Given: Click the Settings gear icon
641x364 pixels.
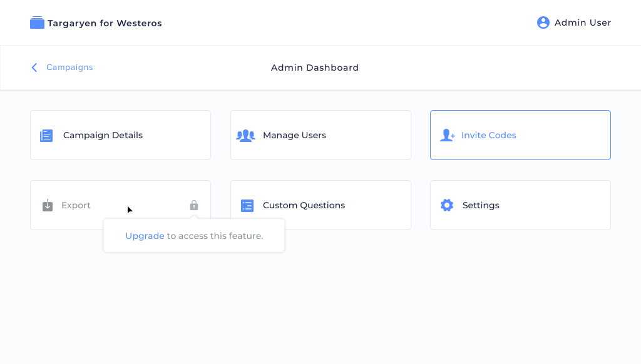Looking at the screenshot, I should [x=447, y=205].
